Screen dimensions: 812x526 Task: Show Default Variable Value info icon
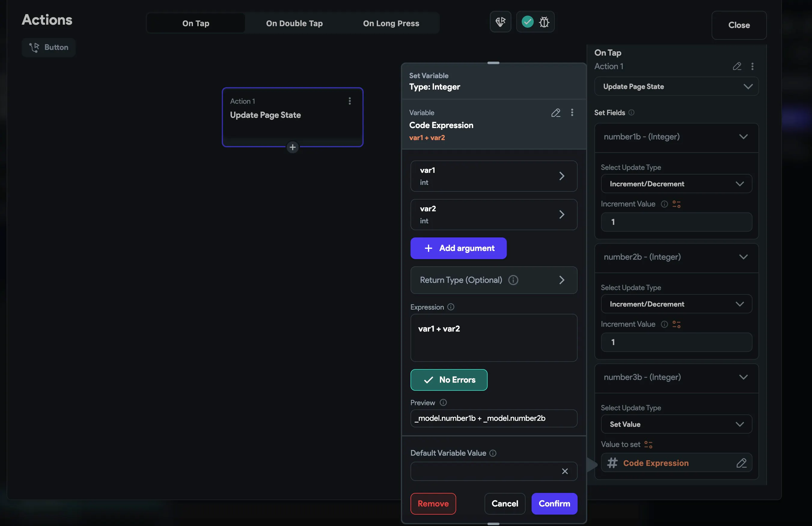tap(493, 453)
